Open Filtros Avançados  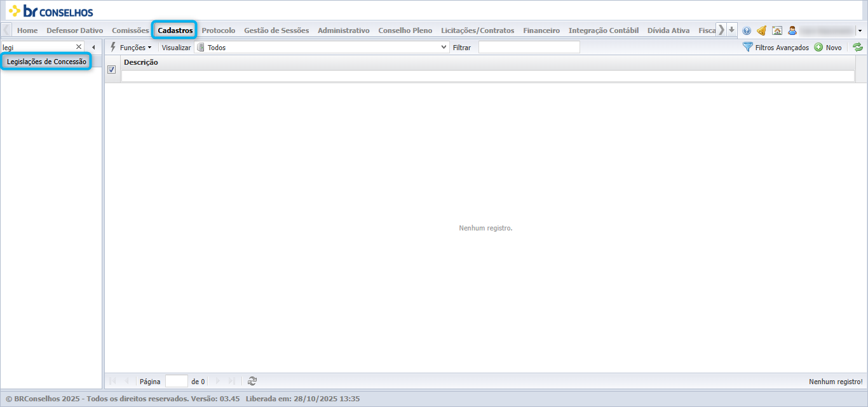click(776, 47)
